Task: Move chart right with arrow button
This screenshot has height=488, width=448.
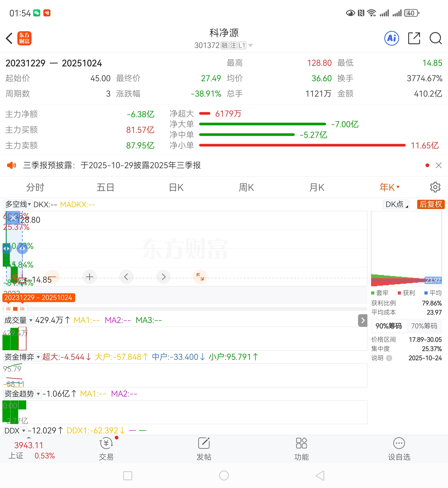Action: point(163,277)
